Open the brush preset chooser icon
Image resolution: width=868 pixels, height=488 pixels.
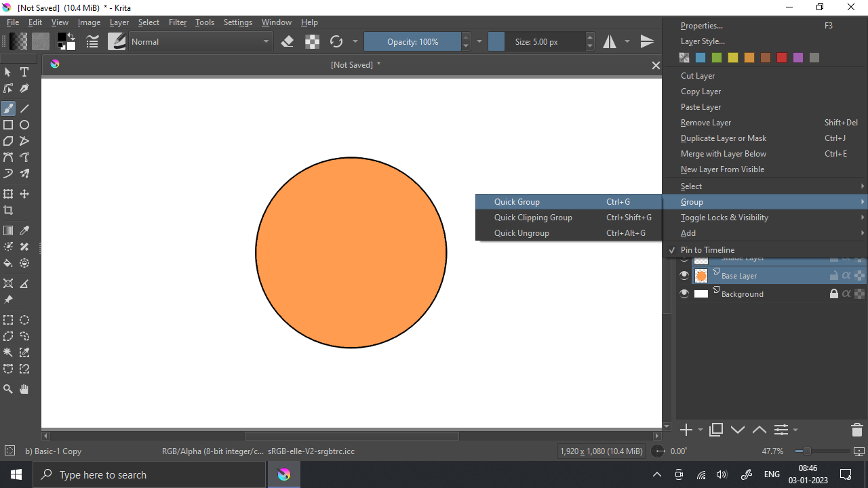coord(117,41)
